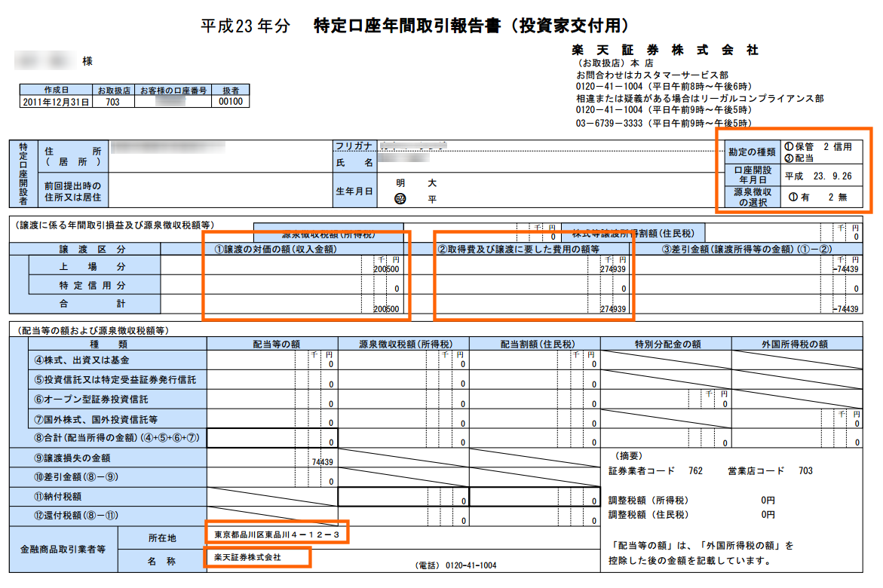Screen dimensions: 883x588
Task: Click the 名称 field showing 楽天証券株式会社
Action: [x=248, y=557]
